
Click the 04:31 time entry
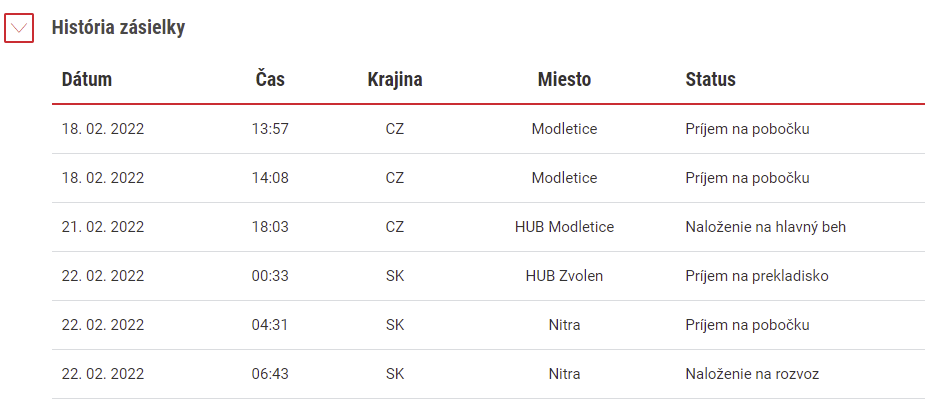270,324
